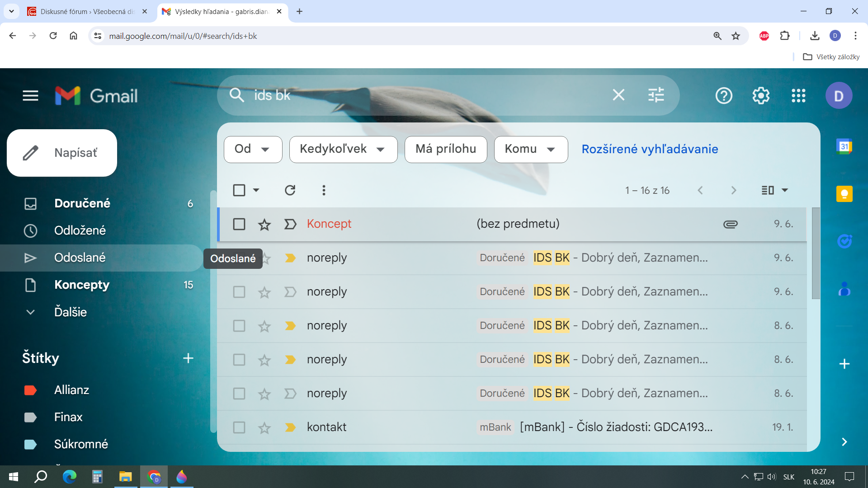Open Google Keep side panel icon
The height and width of the screenshot is (488, 868).
844,194
